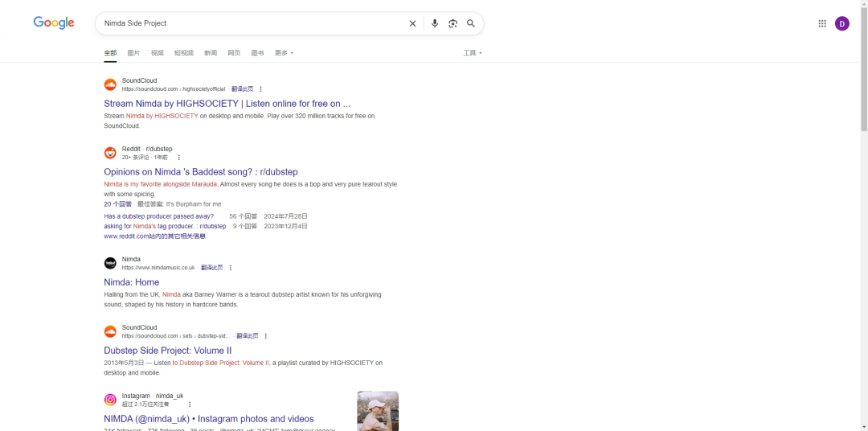
Task: Open Dubstep Side Project: Volume II link
Action: point(168,351)
